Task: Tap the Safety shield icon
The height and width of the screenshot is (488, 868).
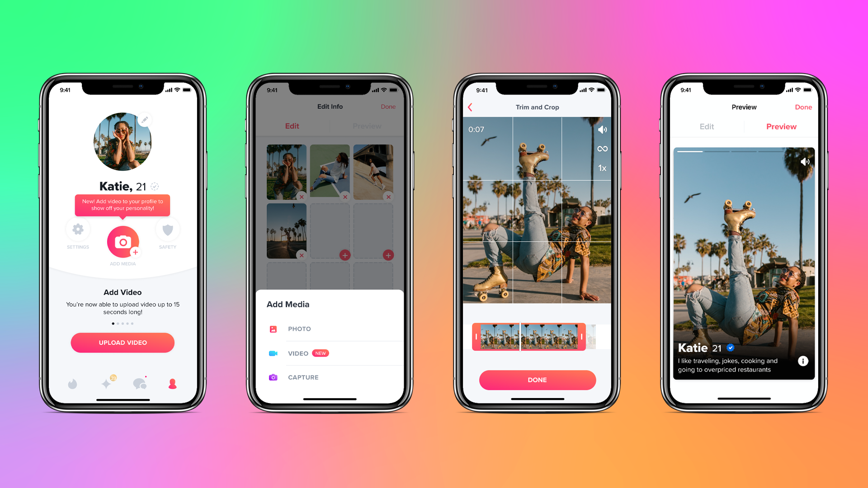Action: coord(167,231)
